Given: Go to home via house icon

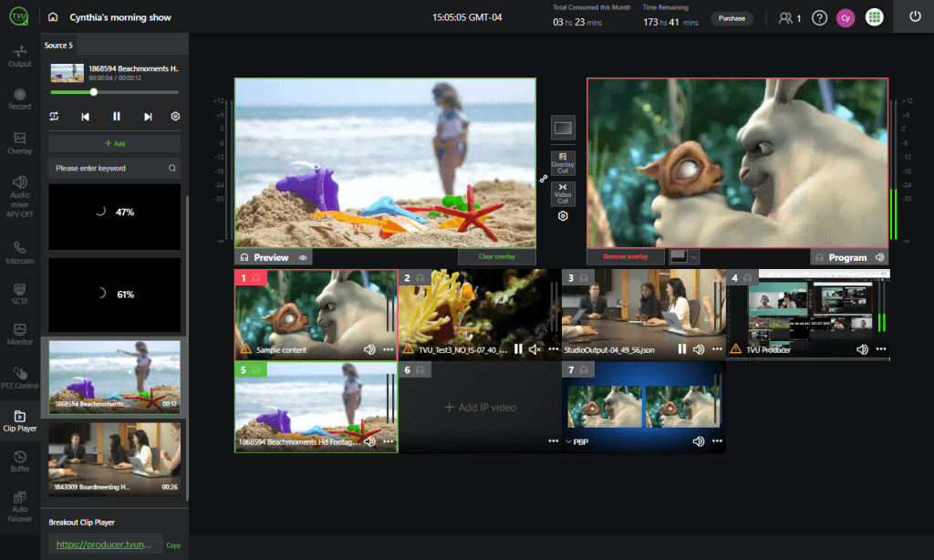Looking at the screenshot, I should point(53,17).
